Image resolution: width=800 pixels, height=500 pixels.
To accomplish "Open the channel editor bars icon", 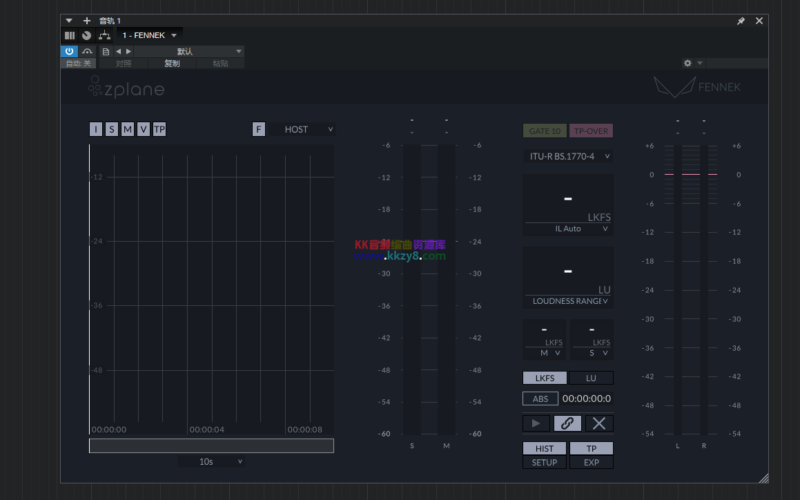I will [70, 35].
